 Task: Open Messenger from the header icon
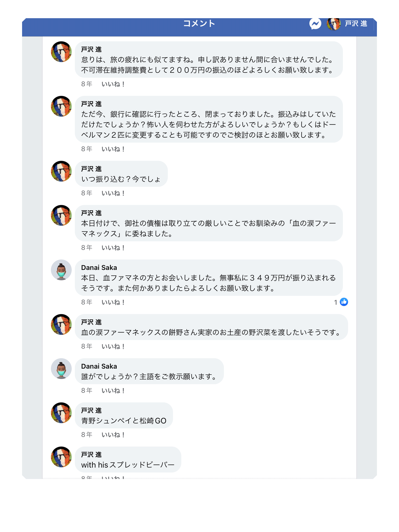315,24
